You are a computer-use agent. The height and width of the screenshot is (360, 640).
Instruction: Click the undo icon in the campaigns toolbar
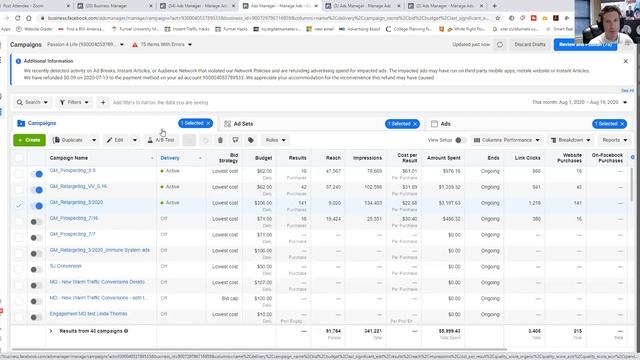205,140
